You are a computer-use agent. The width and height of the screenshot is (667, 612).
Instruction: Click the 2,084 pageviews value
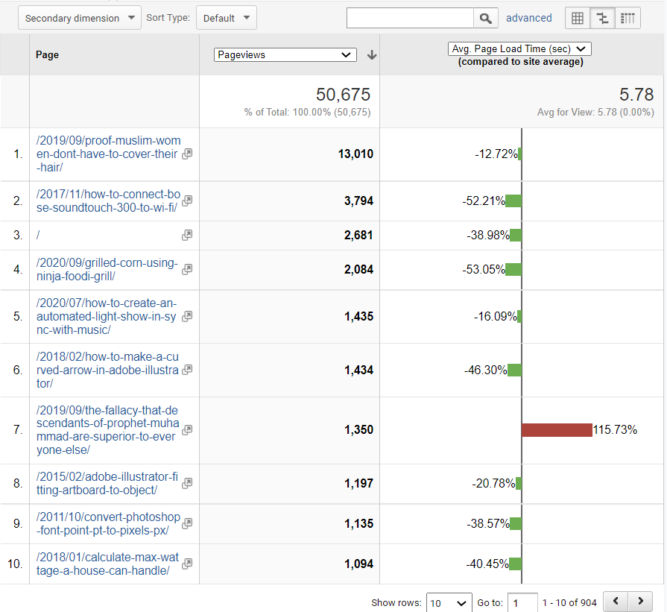(x=359, y=270)
